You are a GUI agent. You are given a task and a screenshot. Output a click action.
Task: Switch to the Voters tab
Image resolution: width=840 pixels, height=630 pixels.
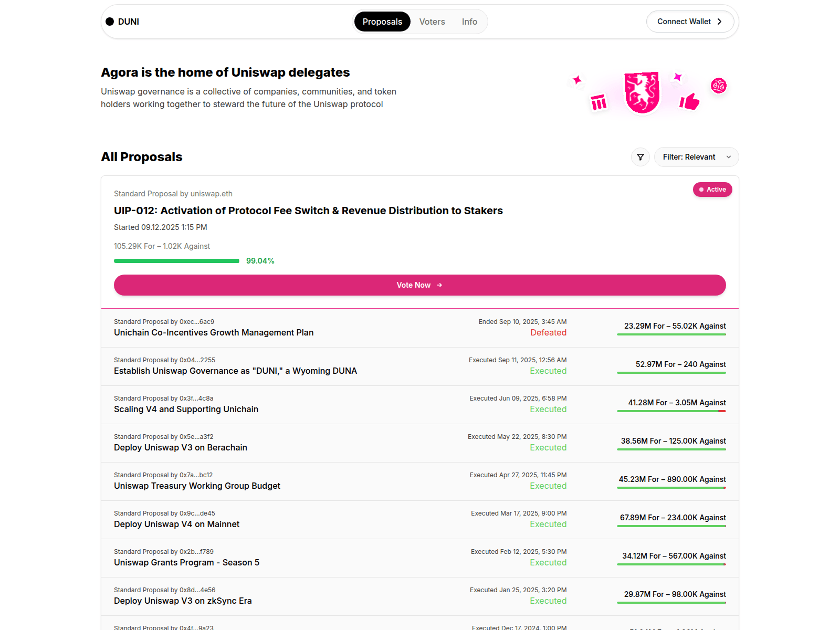432,22
